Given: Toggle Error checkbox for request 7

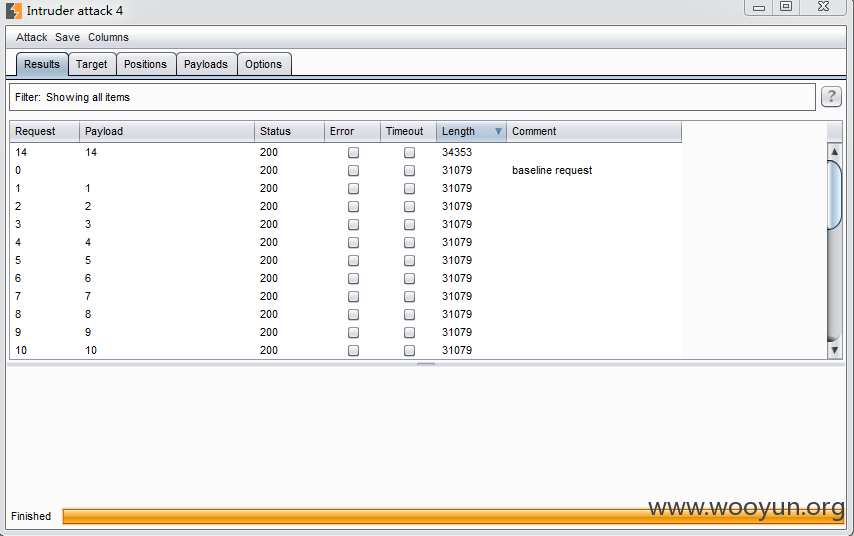Looking at the screenshot, I should [353, 296].
